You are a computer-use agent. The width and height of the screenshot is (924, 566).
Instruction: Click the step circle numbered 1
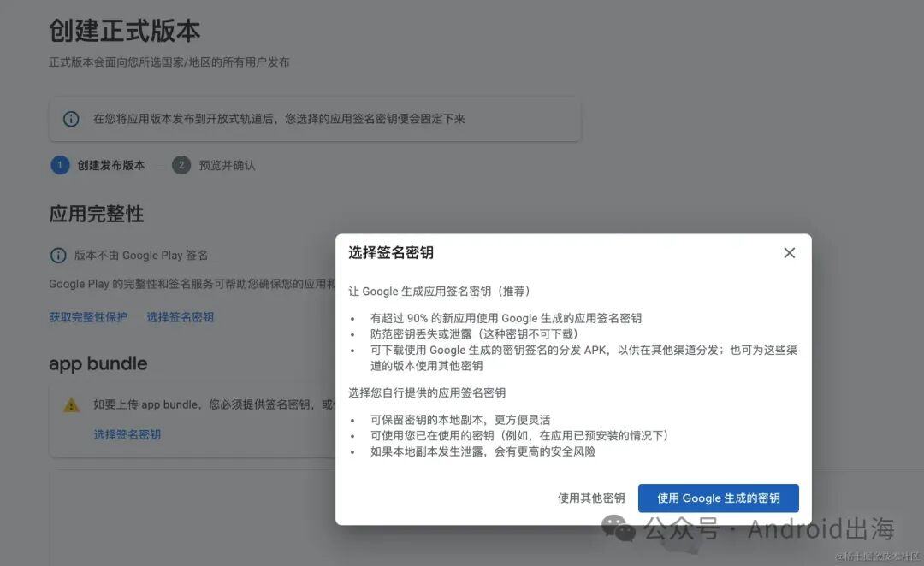[59, 164]
